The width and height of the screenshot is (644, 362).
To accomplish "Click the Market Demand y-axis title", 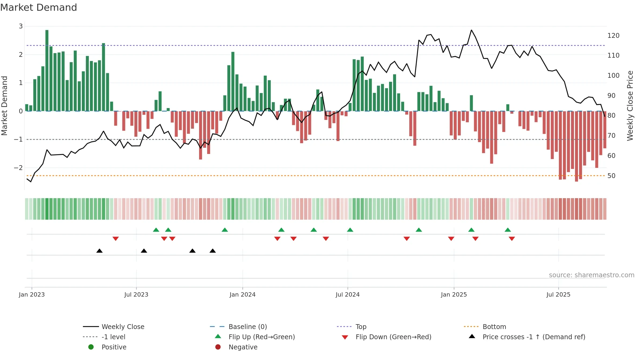I will (x=4, y=106).
